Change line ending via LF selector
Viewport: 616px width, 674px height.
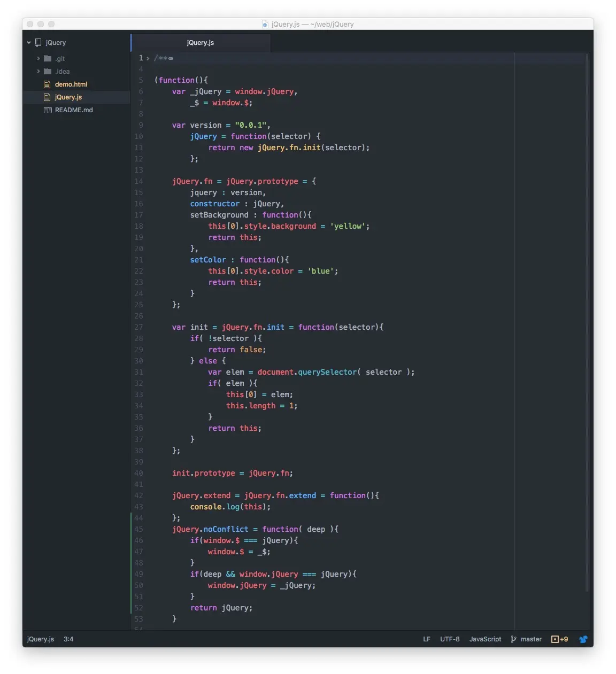427,639
